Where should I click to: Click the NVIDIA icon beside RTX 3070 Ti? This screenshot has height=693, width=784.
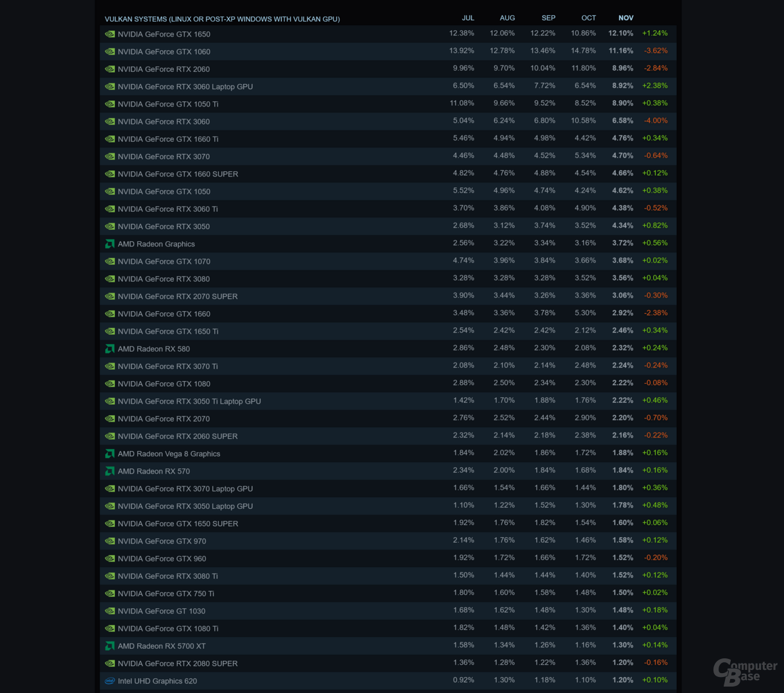(x=110, y=366)
